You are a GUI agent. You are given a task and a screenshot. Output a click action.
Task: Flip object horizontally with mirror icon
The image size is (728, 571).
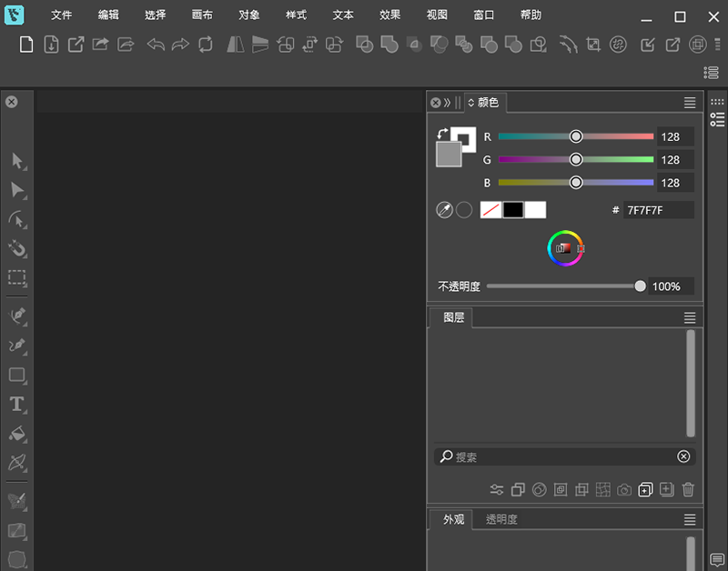click(x=236, y=45)
